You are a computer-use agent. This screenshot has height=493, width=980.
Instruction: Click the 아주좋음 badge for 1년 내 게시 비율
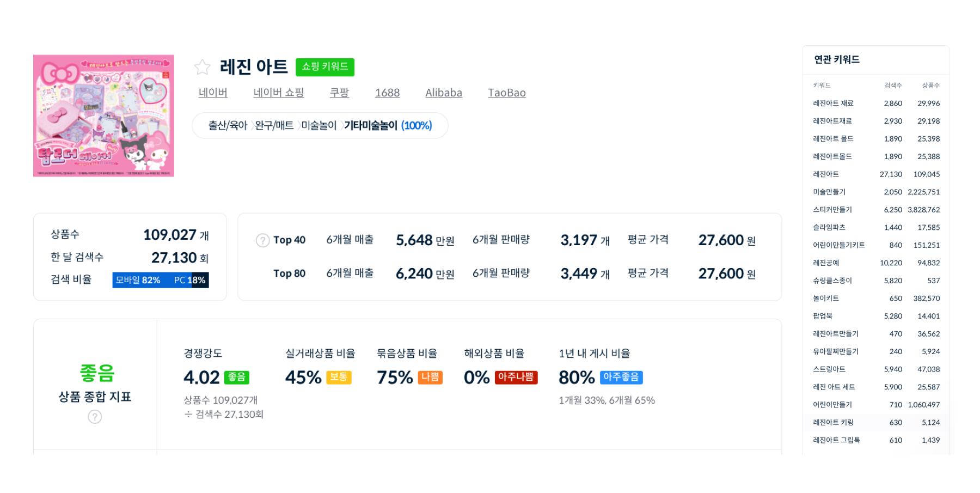click(x=621, y=377)
